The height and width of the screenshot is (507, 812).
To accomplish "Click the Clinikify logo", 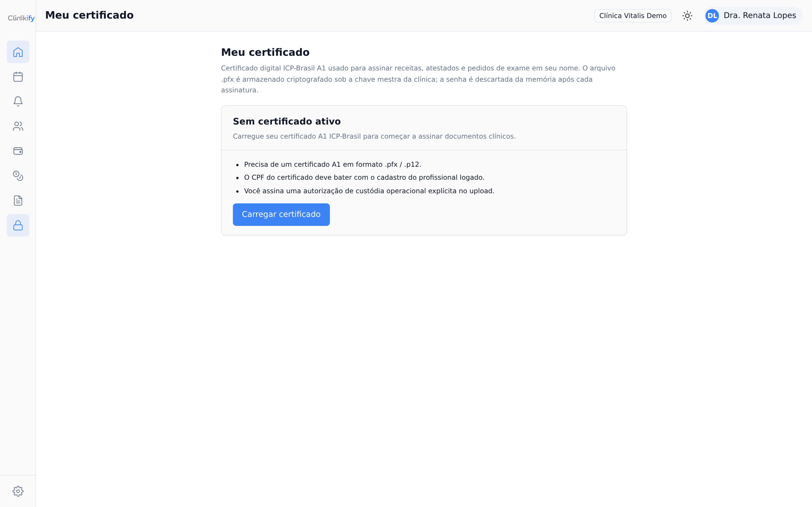I will [x=21, y=18].
